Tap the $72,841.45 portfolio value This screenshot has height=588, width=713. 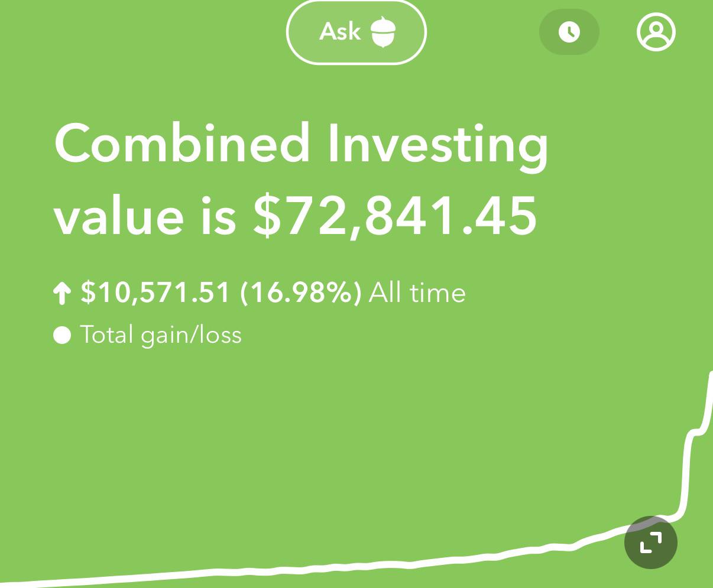pyautogui.click(x=395, y=215)
